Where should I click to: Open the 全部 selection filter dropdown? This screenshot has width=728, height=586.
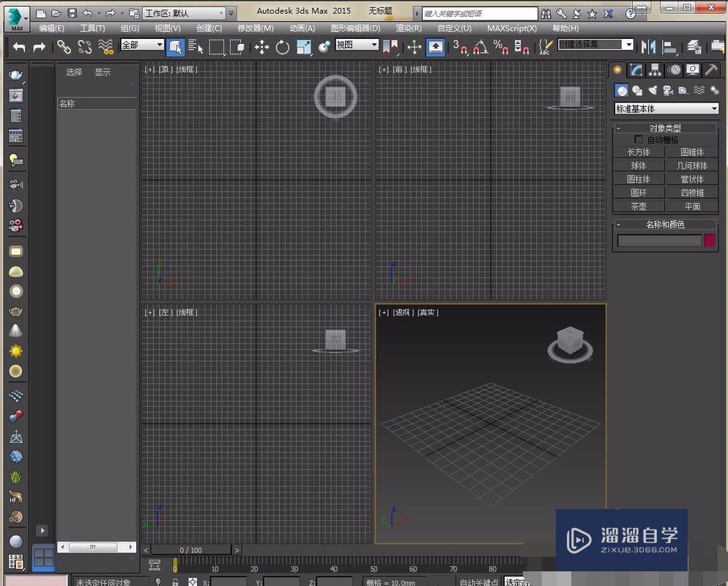pos(142,45)
